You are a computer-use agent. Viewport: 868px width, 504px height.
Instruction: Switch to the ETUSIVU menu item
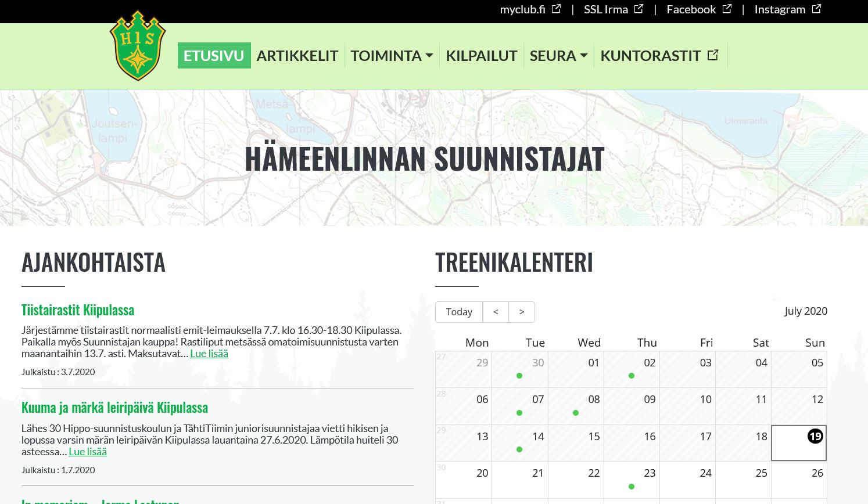(x=214, y=55)
